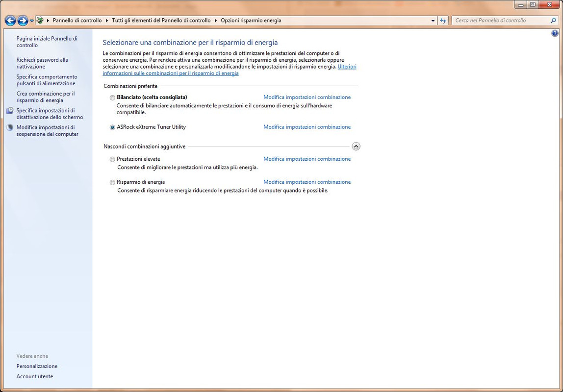Click the moon icon beside Modifica impostazioni di sospensione

(10, 127)
